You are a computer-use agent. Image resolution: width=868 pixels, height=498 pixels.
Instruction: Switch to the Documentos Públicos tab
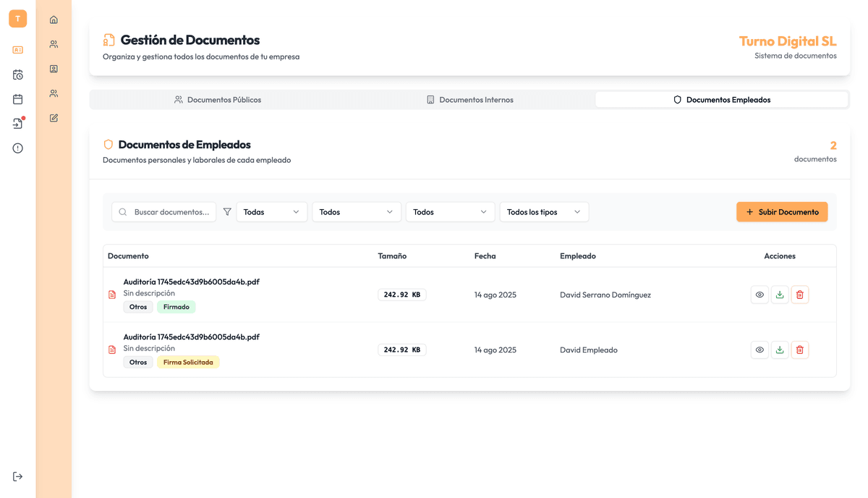tap(217, 100)
